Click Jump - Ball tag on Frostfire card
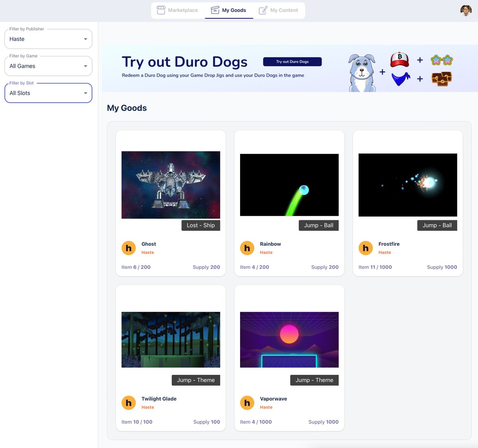The image size is (478, 448). (x=437, y=225)
